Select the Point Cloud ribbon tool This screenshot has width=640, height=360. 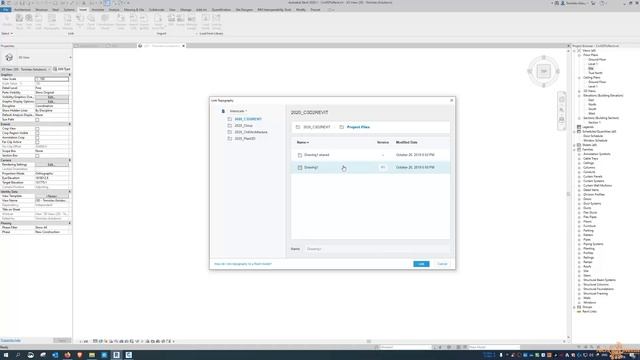coord(91,21)
